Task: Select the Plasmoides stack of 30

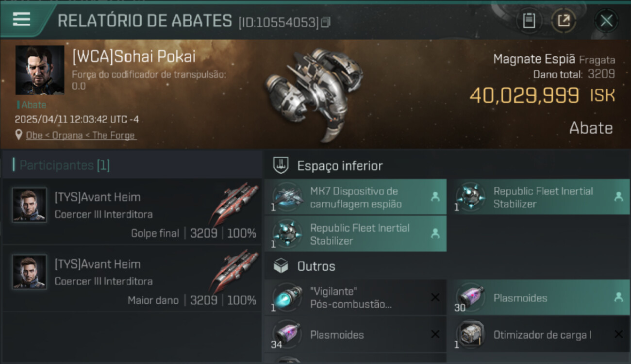Action: (x=539, y=298)
